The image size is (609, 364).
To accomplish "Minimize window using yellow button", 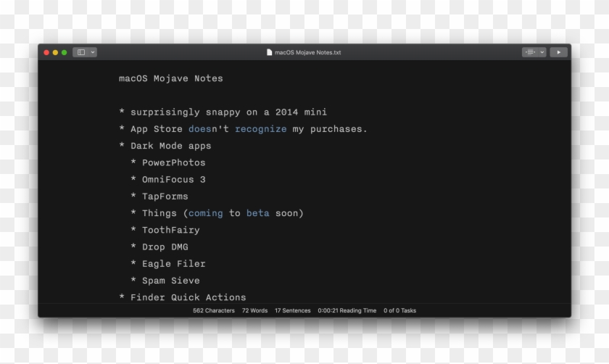I will point(55,52).
